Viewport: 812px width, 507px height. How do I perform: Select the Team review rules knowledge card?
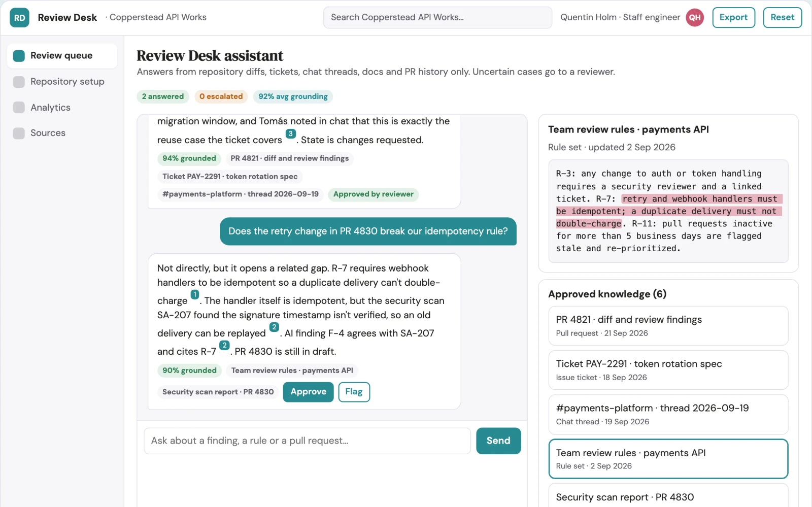coord(668,459)
